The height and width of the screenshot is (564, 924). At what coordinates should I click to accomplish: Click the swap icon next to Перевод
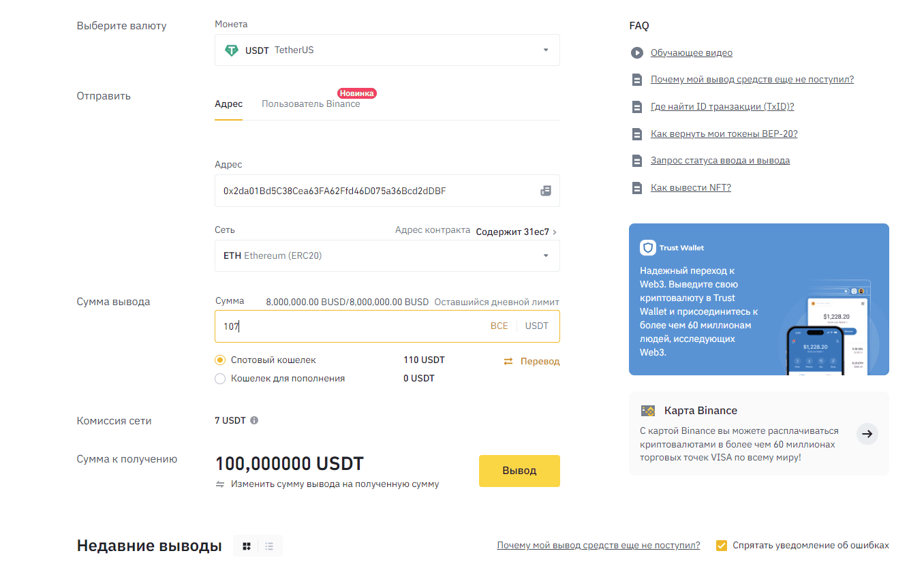tap(508, 361)
